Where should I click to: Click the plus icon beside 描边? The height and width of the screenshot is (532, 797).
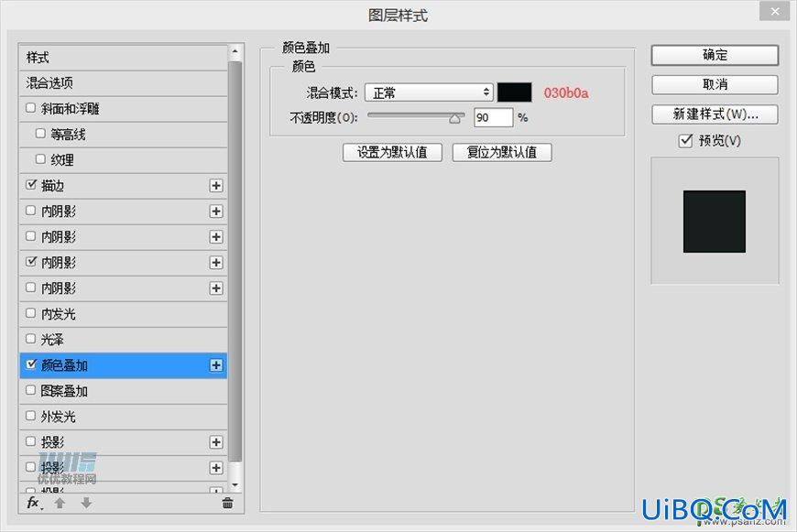216,186
